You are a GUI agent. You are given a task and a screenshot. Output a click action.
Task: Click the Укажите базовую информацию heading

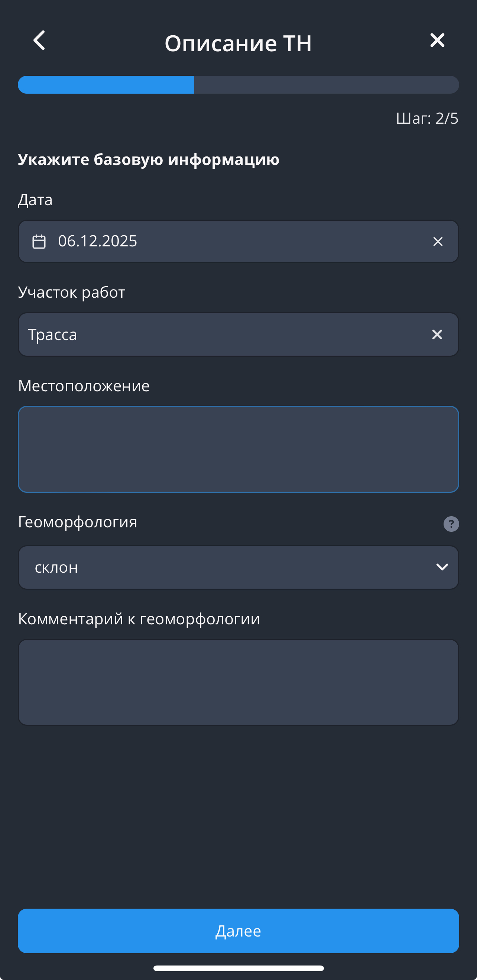149,159
